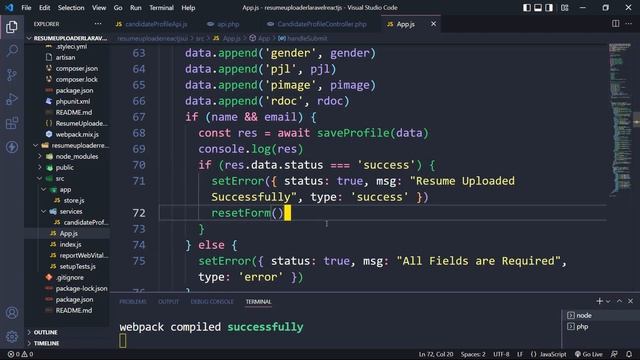Open the Edit menu
The width and height of the screenshot is (640, 360).
(x=44, y=8)
